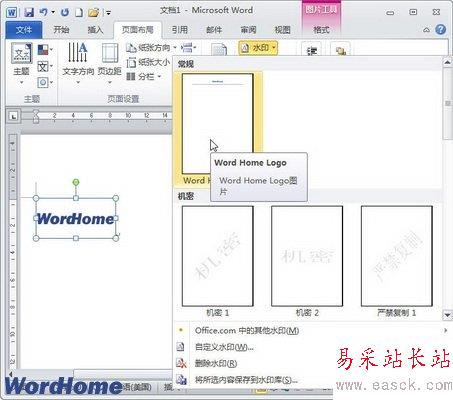The image size is (453, 400).
Task: Open the 页边距 Margins menu
Action: click(x=110, y=63)
